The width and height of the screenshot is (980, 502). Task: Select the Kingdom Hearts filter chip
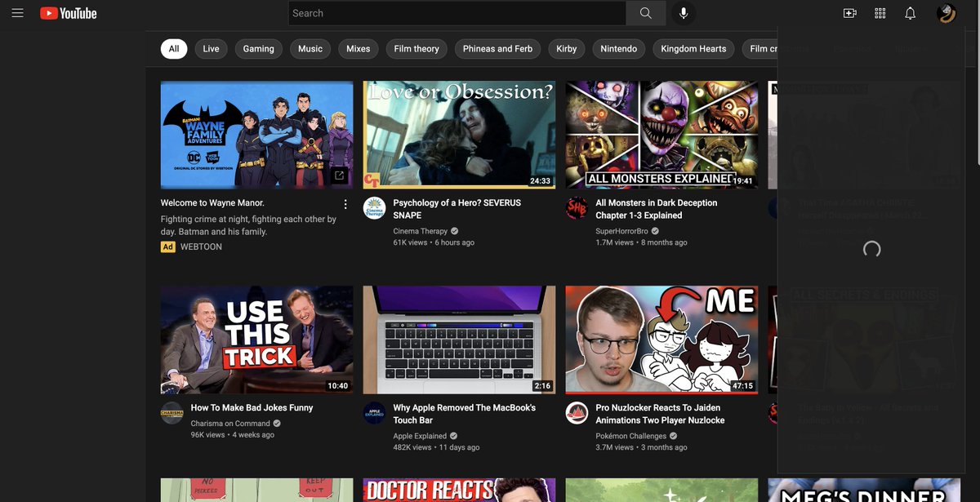(693, 49)
